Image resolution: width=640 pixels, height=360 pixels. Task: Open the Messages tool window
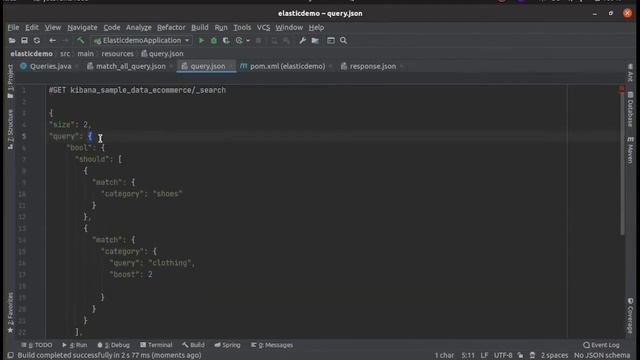pyautogui.click(x=272, y=345)
